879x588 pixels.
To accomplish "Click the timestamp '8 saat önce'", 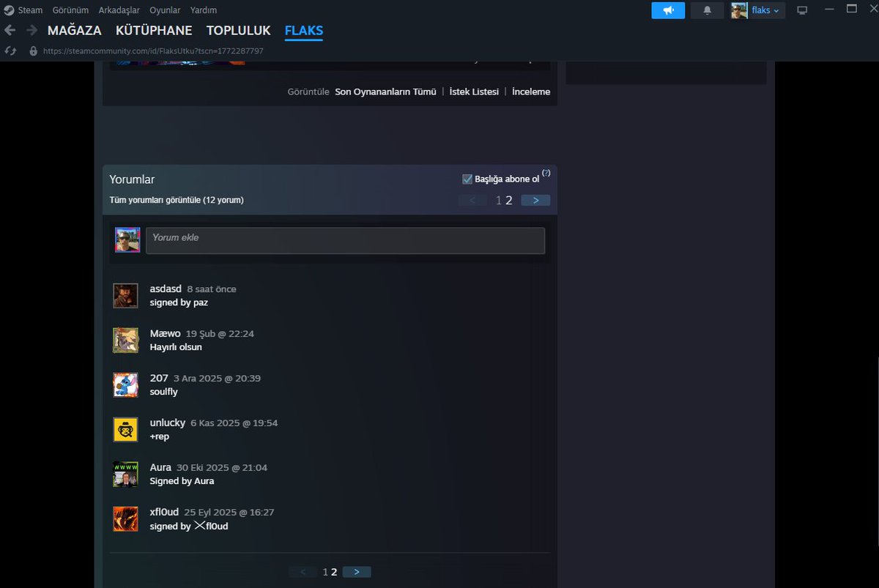I will coord(212,289).
